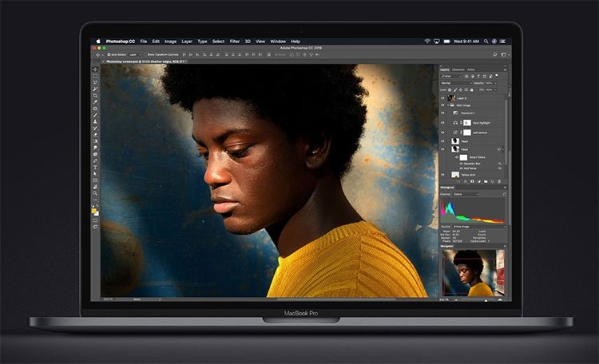Click the Navigator preview thumbnail
This screenshot has width=599, height=364.
click(x=474, y=273)
